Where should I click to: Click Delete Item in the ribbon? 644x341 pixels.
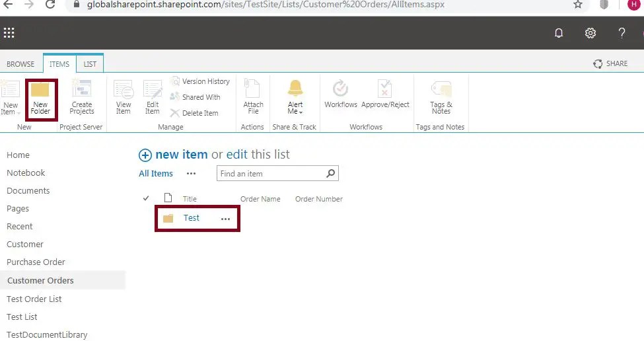[x=194, y=113]
